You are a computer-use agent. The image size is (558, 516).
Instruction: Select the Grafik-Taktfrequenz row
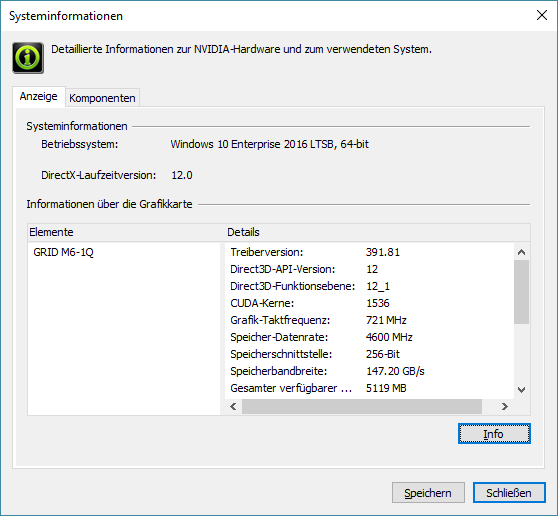click(369, 320)
